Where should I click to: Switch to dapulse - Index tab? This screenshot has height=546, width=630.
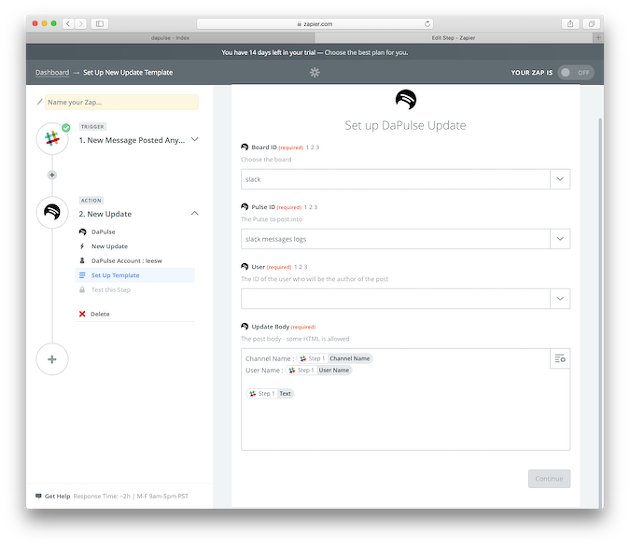(x=170, y=37)
